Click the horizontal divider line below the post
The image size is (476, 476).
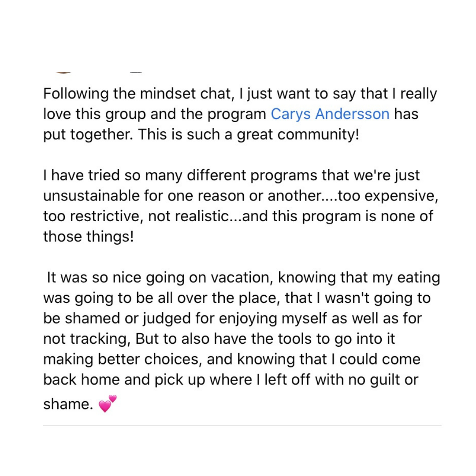coord(242,426)
